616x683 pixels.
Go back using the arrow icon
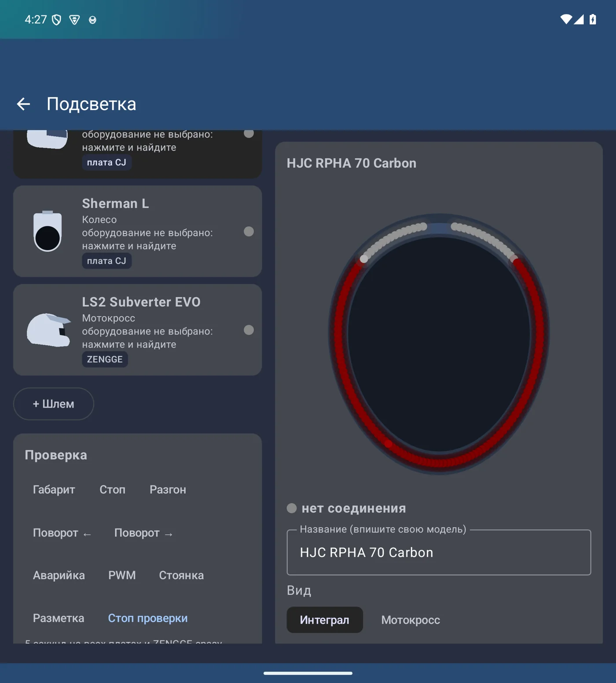(23, 104)
